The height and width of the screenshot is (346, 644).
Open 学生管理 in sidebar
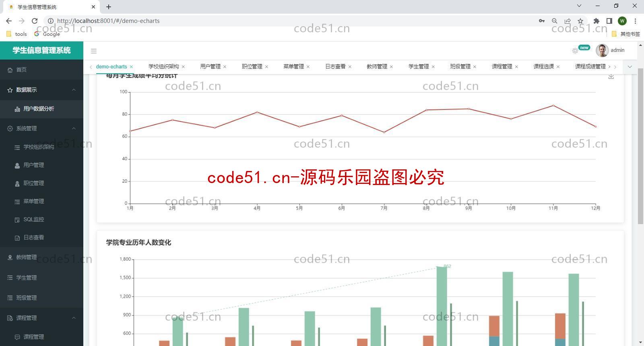(x=41, y=278)
